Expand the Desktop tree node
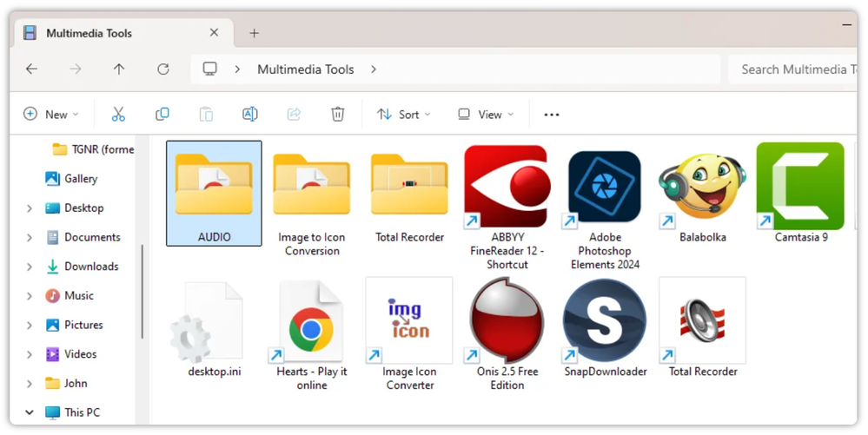868x435 pixels. click(30, 208)
